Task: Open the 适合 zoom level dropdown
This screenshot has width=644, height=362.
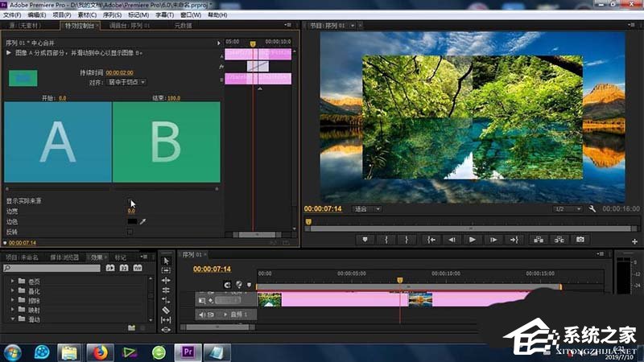Action: click(x=367, y=209)
